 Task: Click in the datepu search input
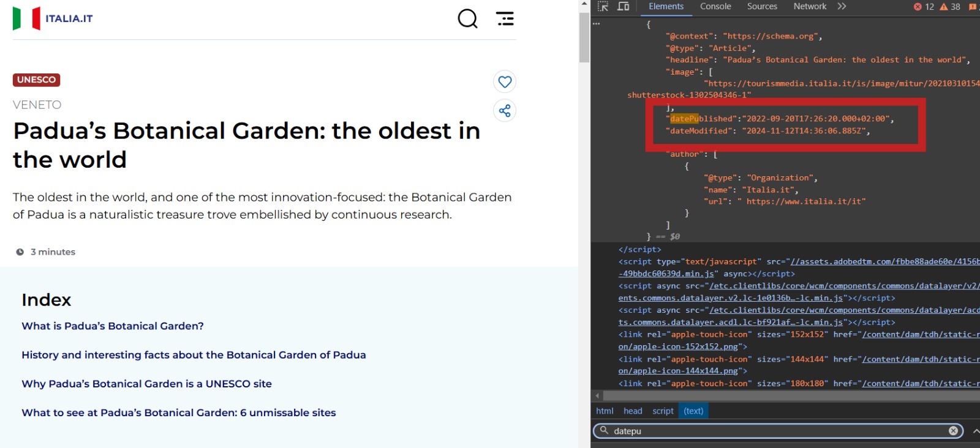click(x=778, y=431)
